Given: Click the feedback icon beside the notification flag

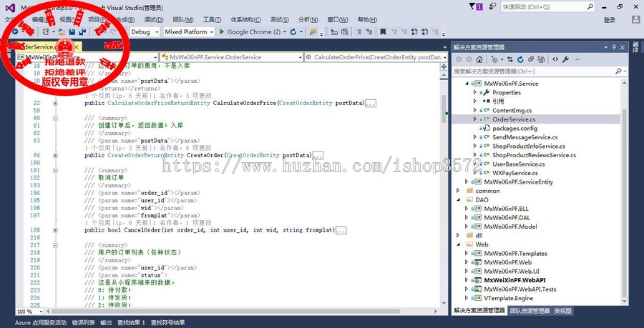Looking at the screenshot, I should 493,6.
